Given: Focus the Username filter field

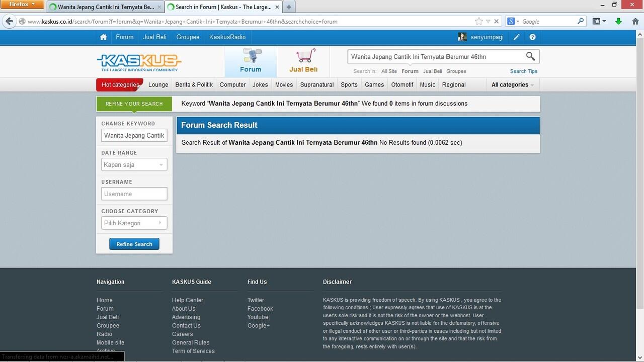Looking at the screenshot, I should 134,194.
